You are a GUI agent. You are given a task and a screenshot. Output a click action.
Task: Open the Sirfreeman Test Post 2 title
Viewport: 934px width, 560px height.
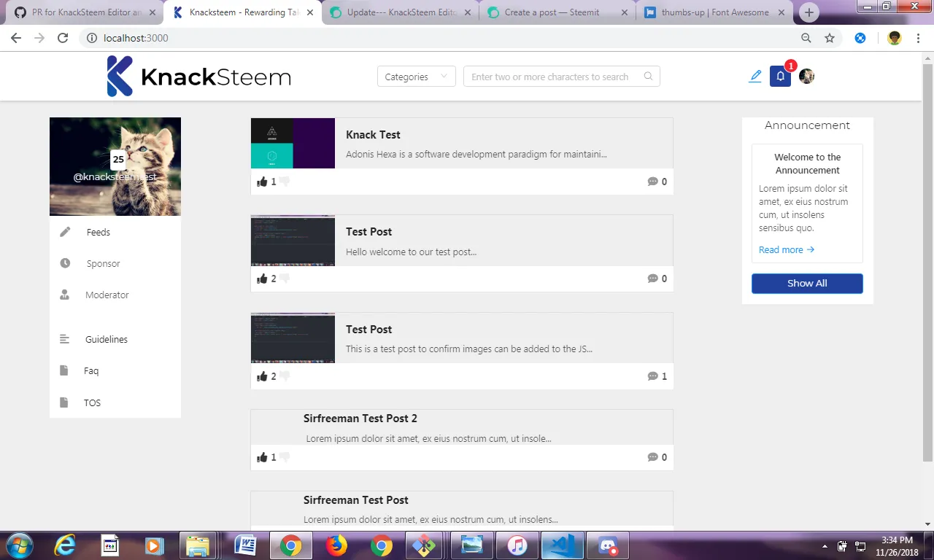360,419
